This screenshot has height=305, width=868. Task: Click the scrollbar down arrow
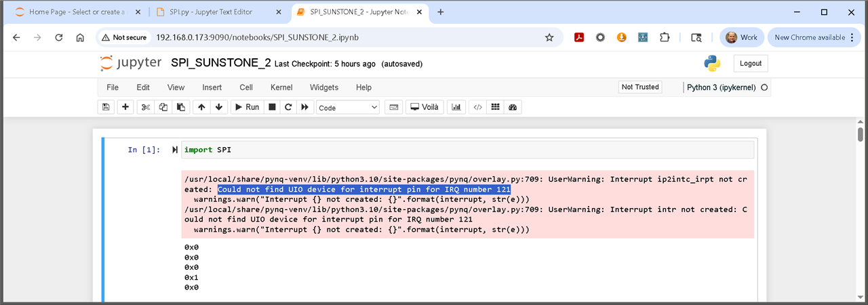[860, 297]
